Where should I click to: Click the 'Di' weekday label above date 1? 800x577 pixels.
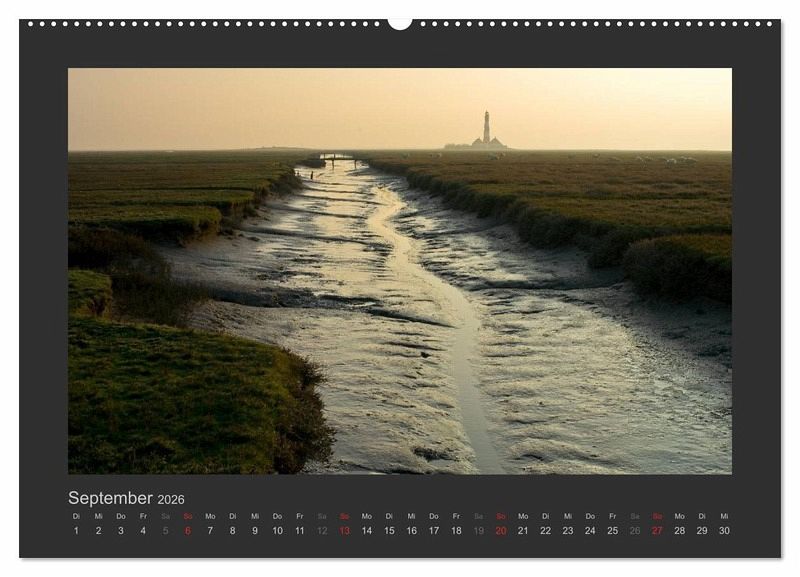[x=76, y=516]
